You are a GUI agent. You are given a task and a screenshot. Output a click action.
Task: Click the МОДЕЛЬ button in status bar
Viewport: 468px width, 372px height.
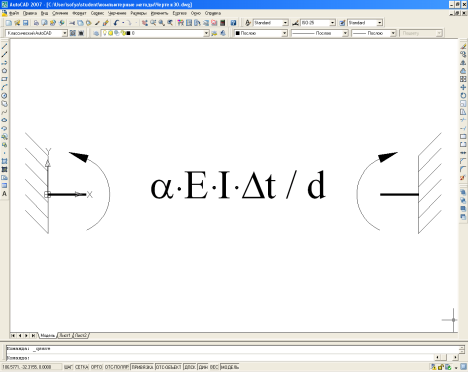coord(230,367)
